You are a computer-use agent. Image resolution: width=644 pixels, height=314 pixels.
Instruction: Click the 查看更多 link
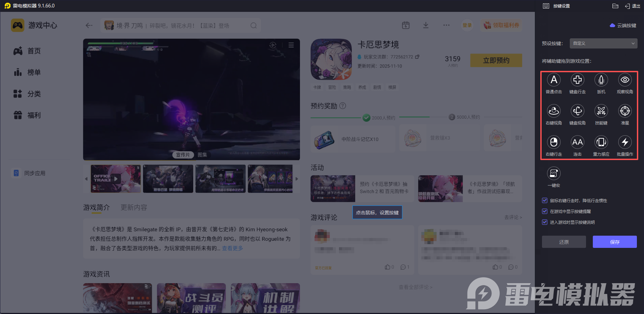tap(233, 248)
